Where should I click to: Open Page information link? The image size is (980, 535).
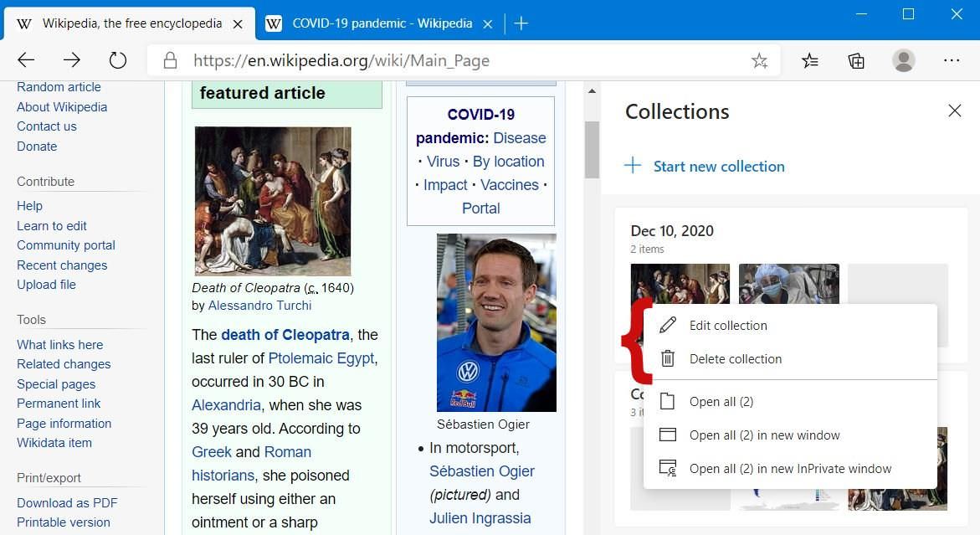click(64, 423)
